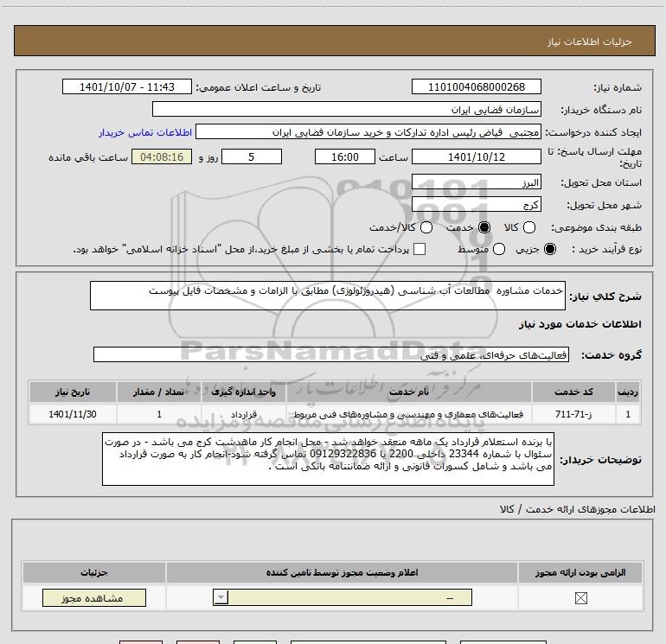Screen dimensions: 666x644
Task: Click the announcement date field 1401/10/07 - 11:43
Action: coord(127,86)
